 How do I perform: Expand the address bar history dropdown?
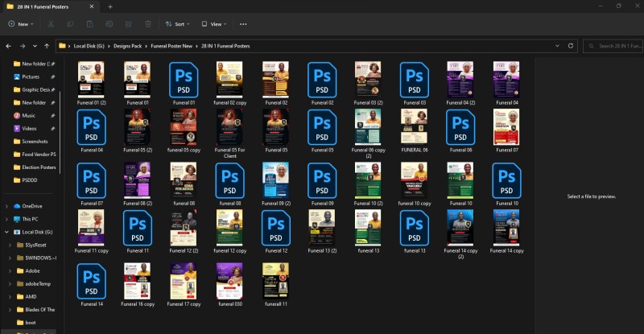pos(557,46)
